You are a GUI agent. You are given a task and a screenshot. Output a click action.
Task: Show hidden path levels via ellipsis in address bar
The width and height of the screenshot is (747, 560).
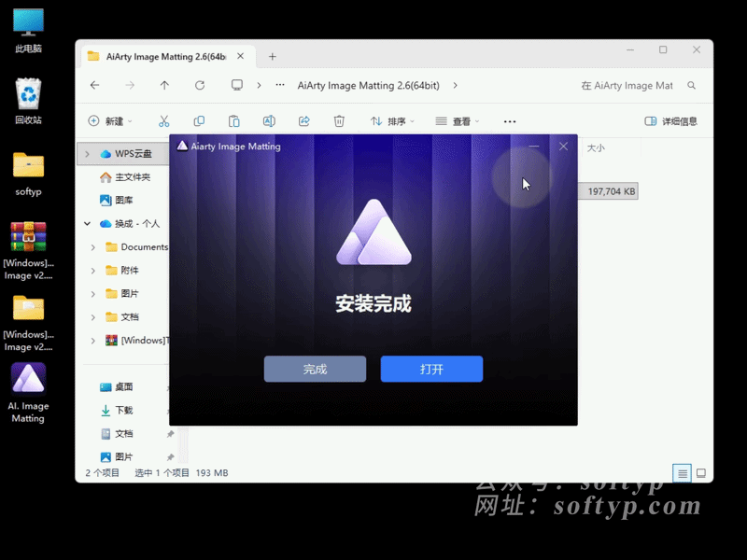point(280,85)
